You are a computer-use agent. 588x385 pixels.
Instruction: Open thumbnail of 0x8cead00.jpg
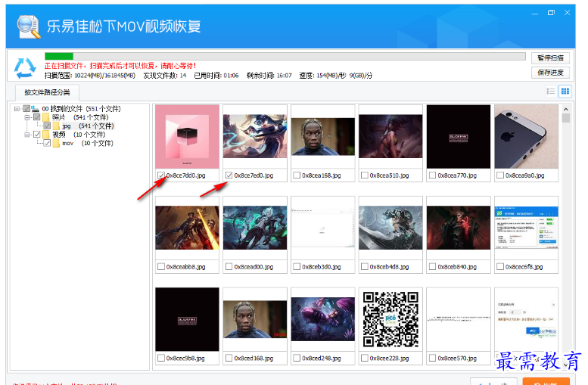click(255, 228)
